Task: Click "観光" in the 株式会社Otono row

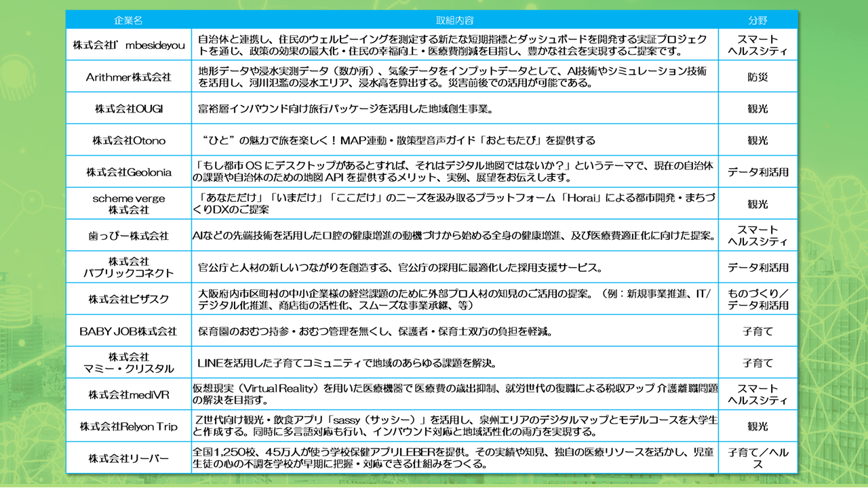Action: 758,140
